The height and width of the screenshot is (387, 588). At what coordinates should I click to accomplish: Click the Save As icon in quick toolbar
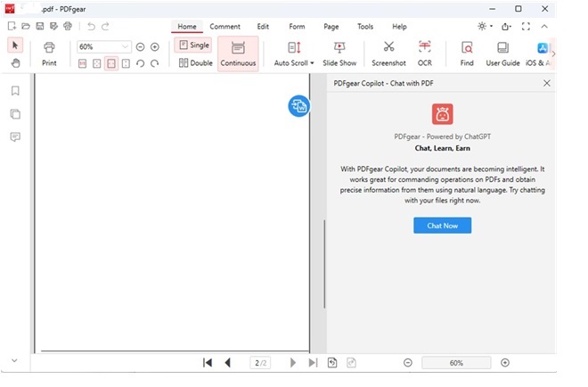point(53,26)
